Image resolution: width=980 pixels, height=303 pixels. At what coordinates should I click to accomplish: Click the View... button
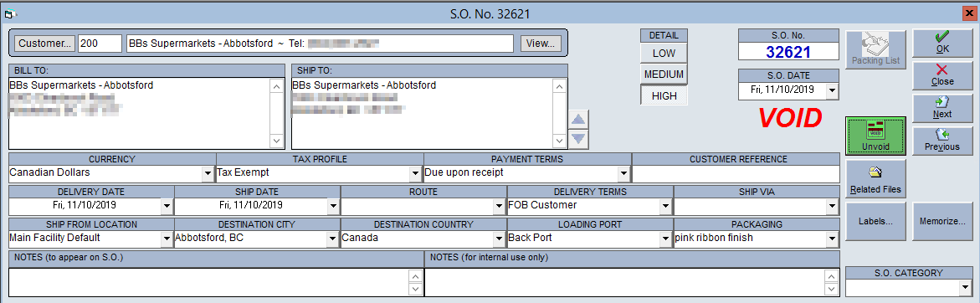[541, 44]
